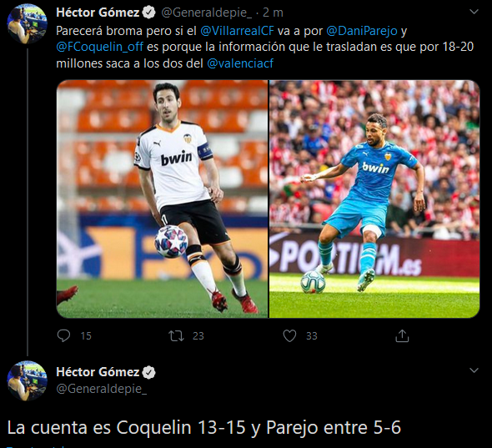Open Héctor Gómez avatar on first tweet
492x448 pixels.
[28, 24]
